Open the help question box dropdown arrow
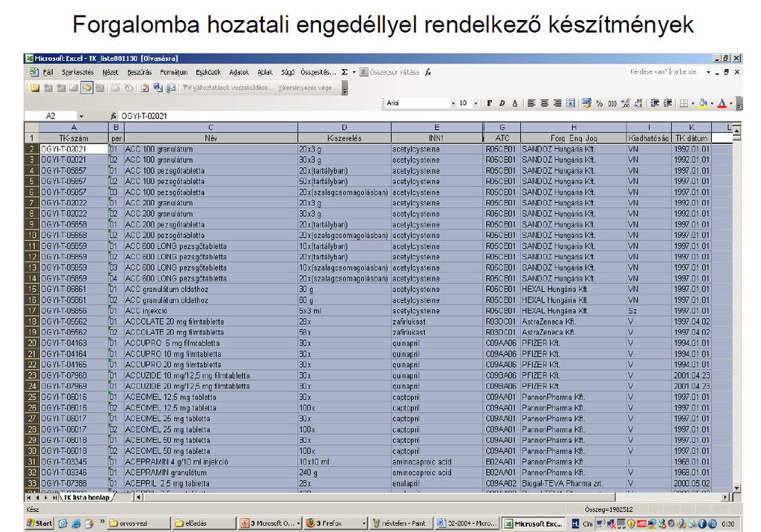The width and height of the screenshot is (761, 532). coord(708,72)
